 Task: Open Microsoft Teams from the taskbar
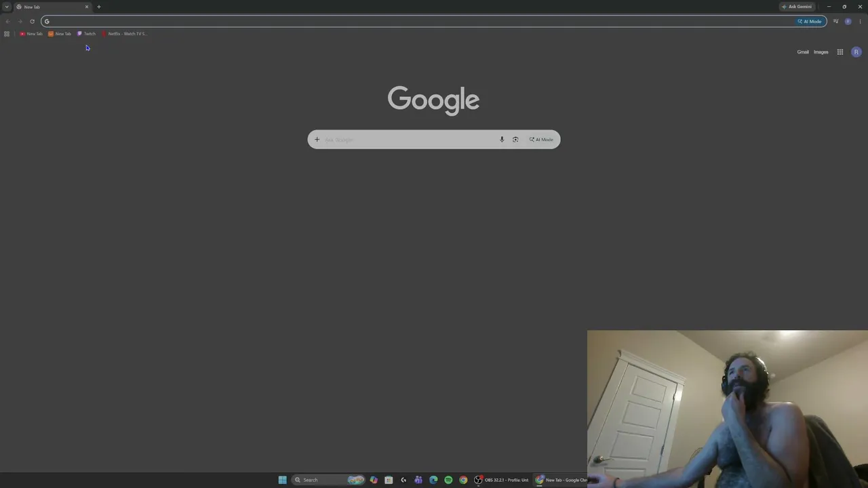click(x=418, y=480)
